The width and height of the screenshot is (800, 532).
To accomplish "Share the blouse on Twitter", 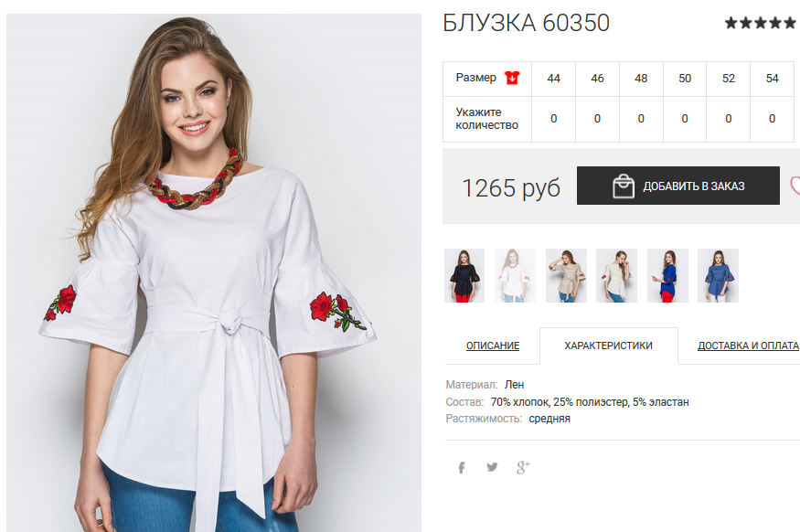I will (492, 467).
